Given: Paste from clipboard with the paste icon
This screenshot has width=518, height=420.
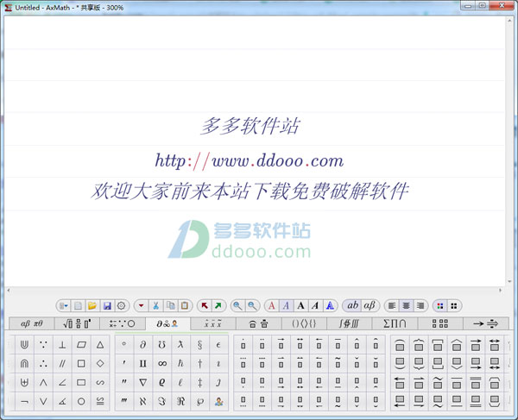Looking at the screenshot, I should click(x=185, y=306).
